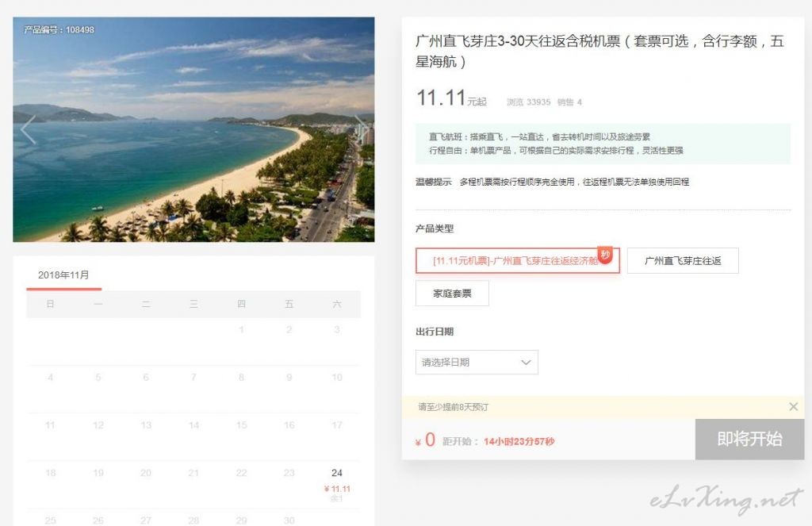
Task: Select November 10 in the calendar
Action: click(337, 378)
